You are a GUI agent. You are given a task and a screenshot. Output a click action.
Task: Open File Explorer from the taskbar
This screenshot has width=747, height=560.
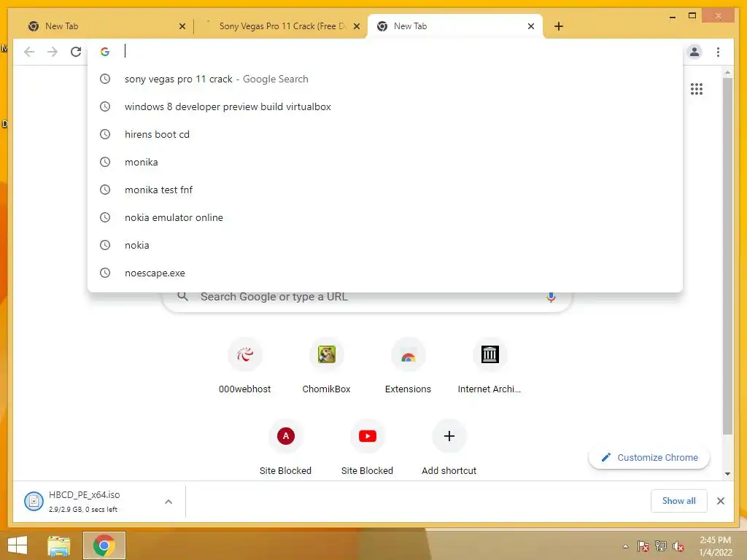(59, 545)
